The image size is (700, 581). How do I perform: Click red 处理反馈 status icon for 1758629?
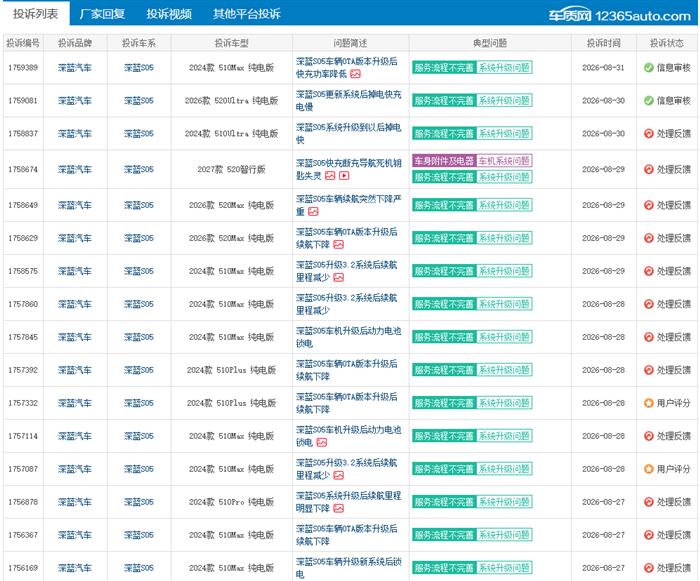[649, 238]
